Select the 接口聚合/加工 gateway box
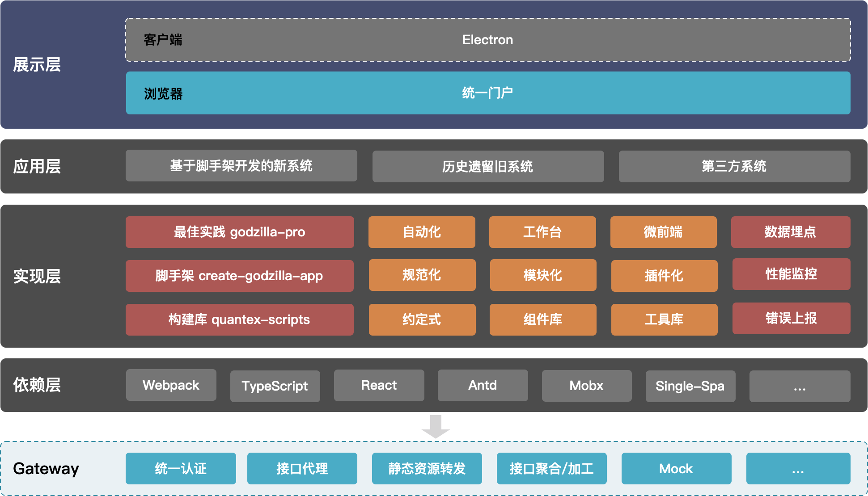This screenshot has width=868, height=496. pyautogui.click(x=552, y=468)
